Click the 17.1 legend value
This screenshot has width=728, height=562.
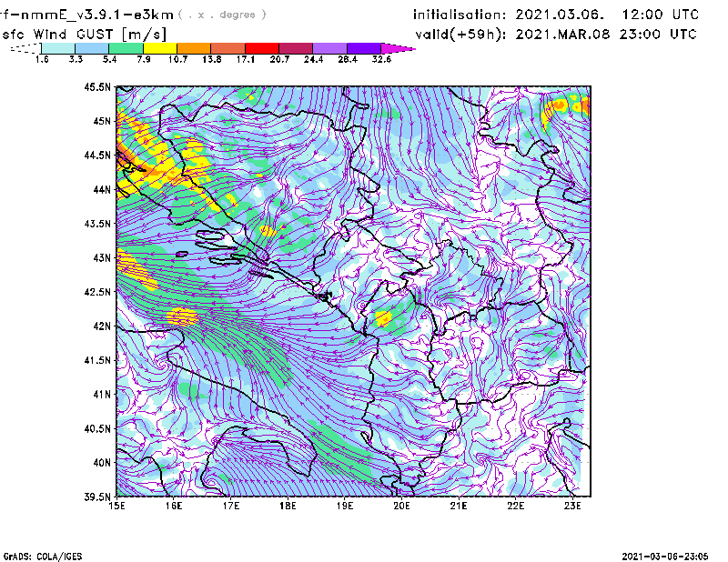pos(246,59)
